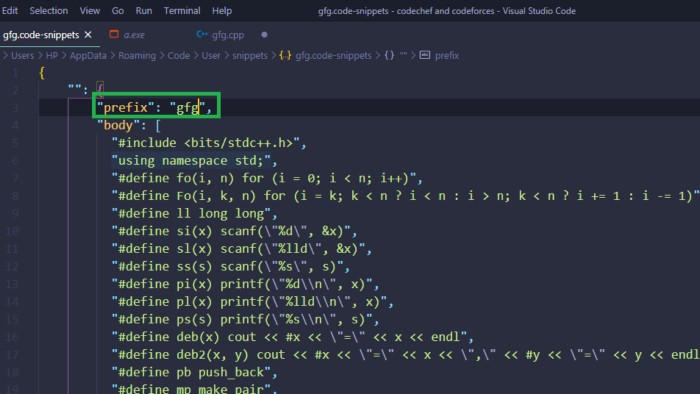
Task: Open the Help menu
Action: tap(222, 11)
